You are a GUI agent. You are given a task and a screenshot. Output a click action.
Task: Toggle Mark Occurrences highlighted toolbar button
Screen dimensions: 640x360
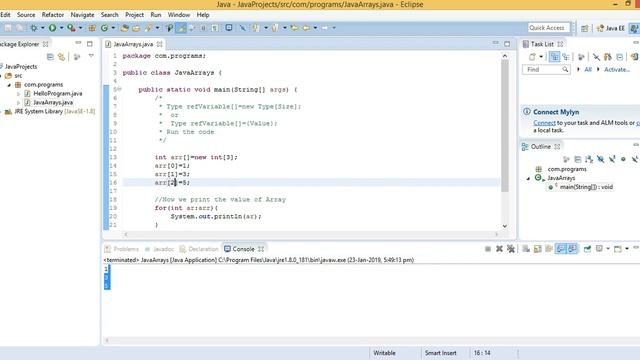pyautogui.click(x=181, y=28)
